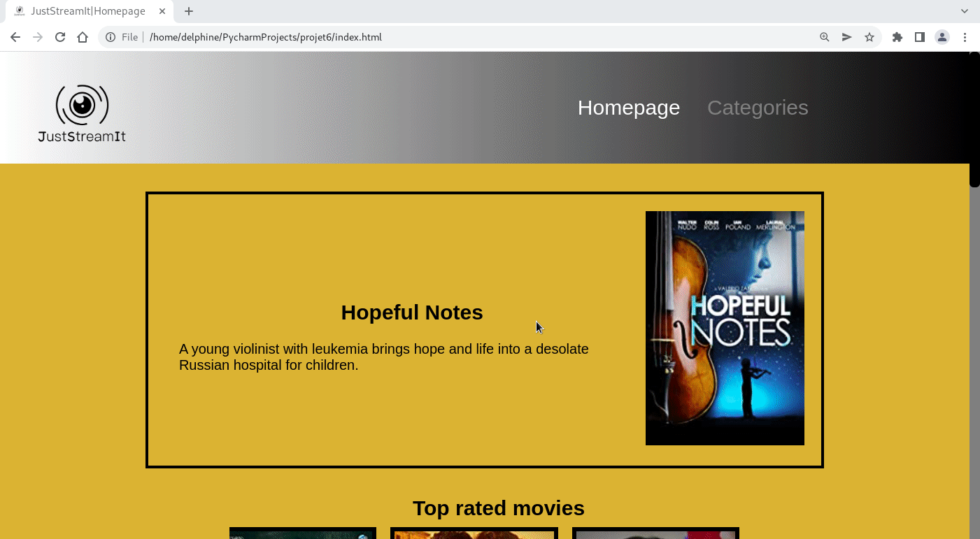
Task: Click the Top rated movies heading
Action: pos(499,508)
